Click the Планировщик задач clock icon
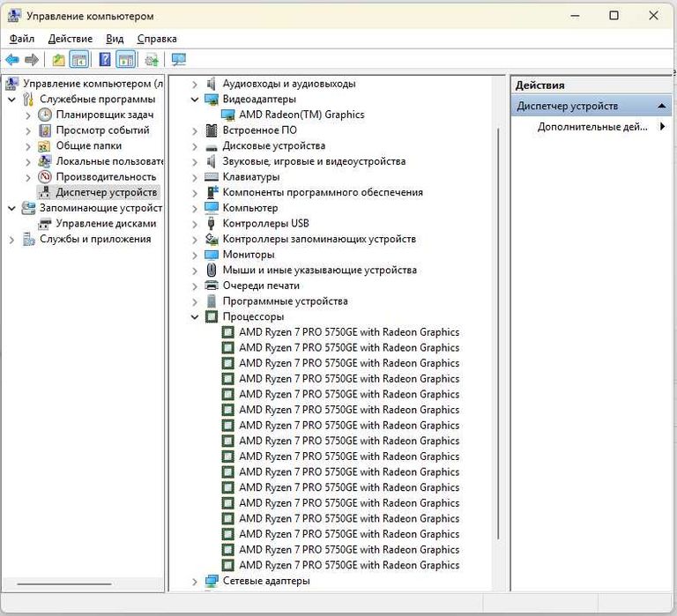The width and height of the screenshot is (677, 616). click(x=45, y=115)
